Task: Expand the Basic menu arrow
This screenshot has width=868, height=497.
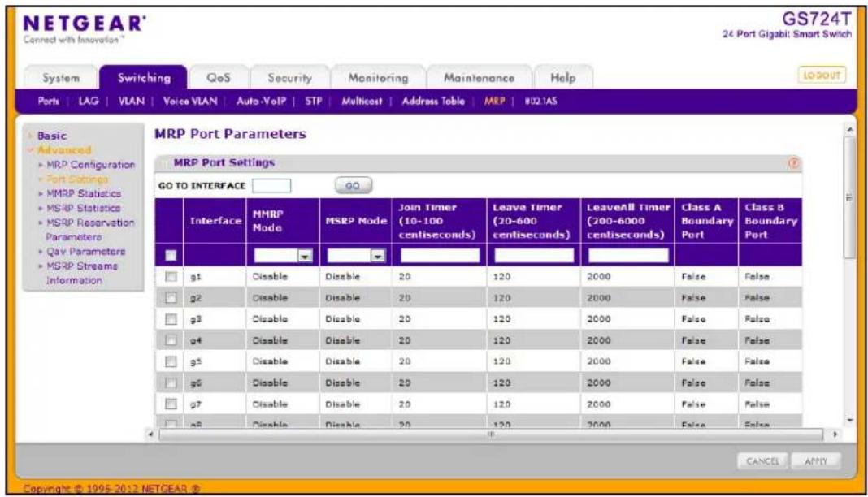Action: (x=30, y=136)
